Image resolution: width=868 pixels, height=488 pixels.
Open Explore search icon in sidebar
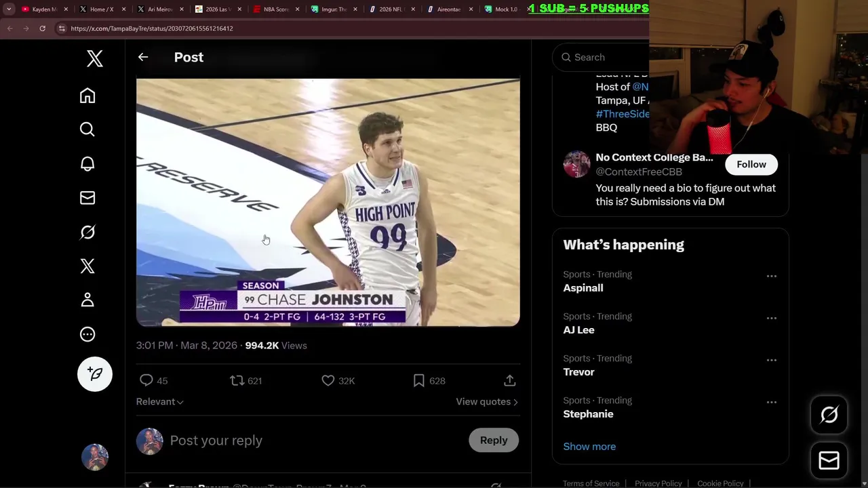[87, 129]
